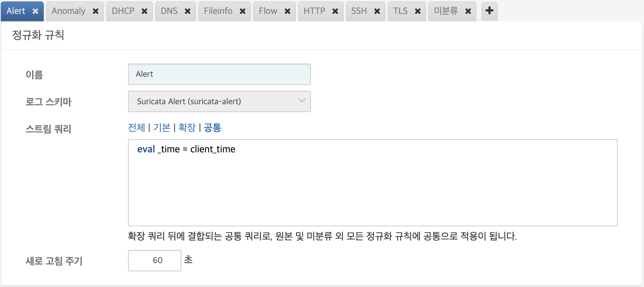Switch to the Flow tab
This screenshot has height=287, width=644.
pyautogui.click(x=267, y=11)
